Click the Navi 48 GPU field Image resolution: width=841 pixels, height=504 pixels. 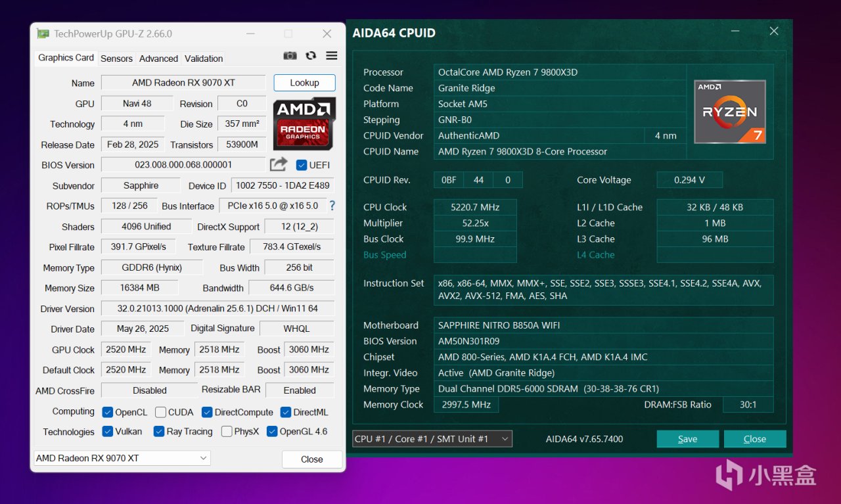click(x=137, y=104)
